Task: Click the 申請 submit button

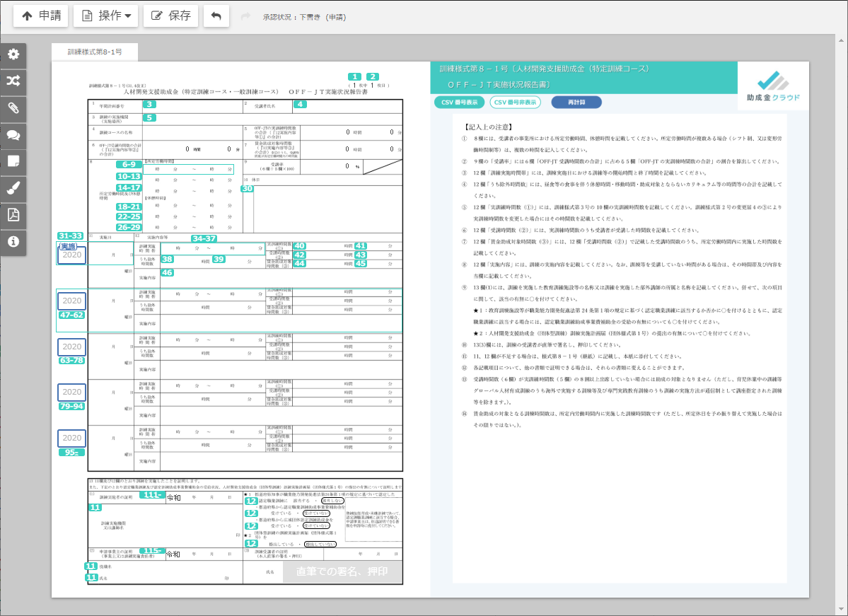Action: (40, 16)
